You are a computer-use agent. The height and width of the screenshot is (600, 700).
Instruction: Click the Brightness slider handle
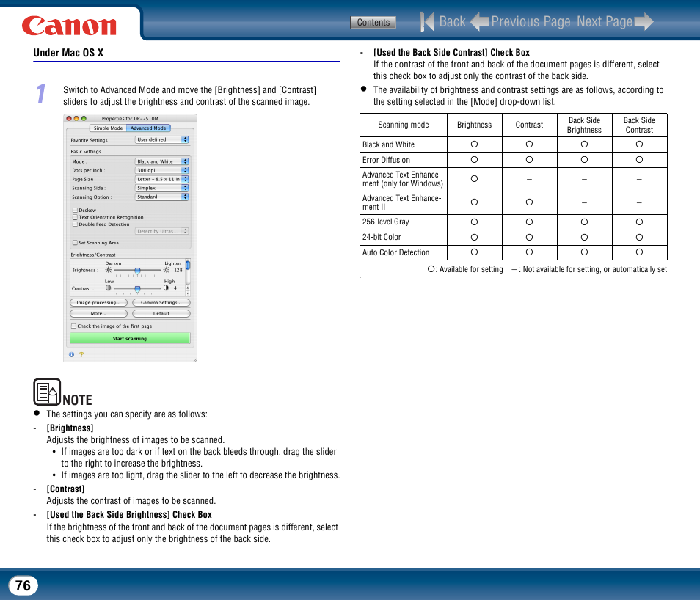click(137, 271)
